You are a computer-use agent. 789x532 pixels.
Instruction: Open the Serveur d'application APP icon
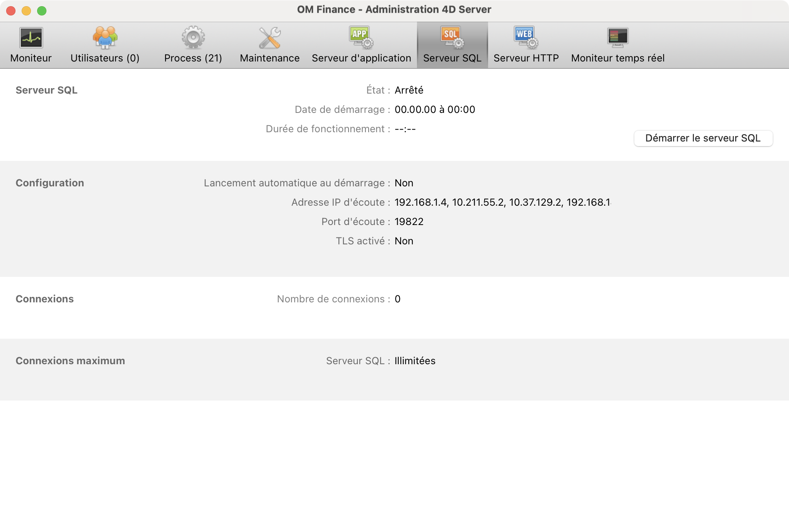tap(361, 38)
